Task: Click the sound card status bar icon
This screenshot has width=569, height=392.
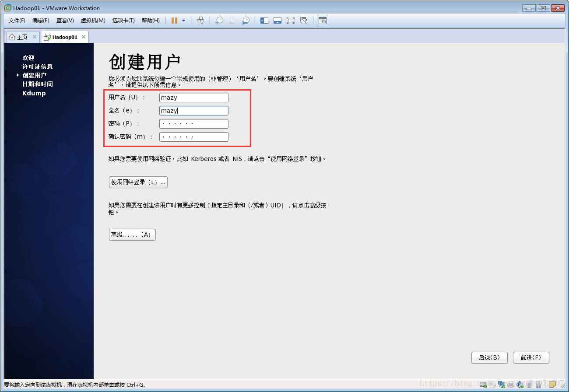Action: click(x=520, y=385)
